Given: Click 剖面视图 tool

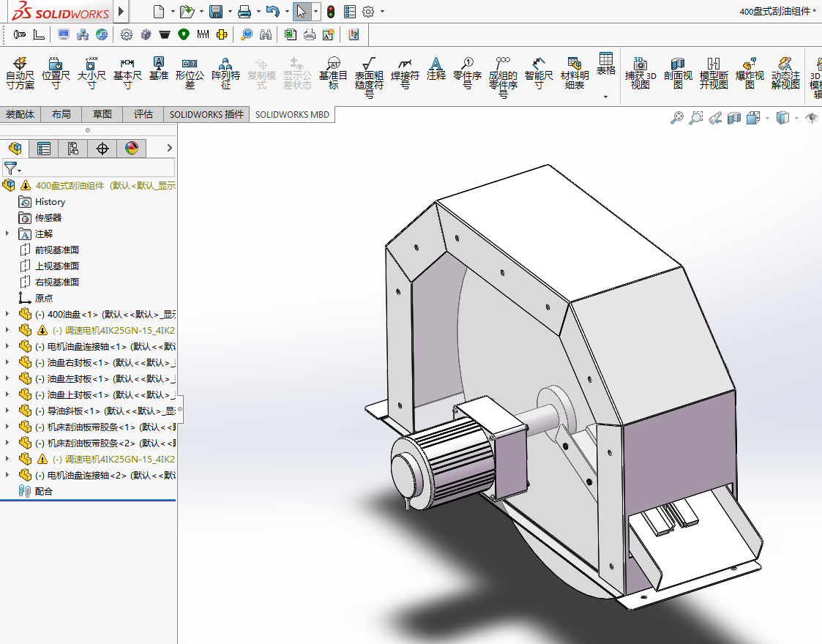Looking at the screenshot, I should click(x=678, y=73).
